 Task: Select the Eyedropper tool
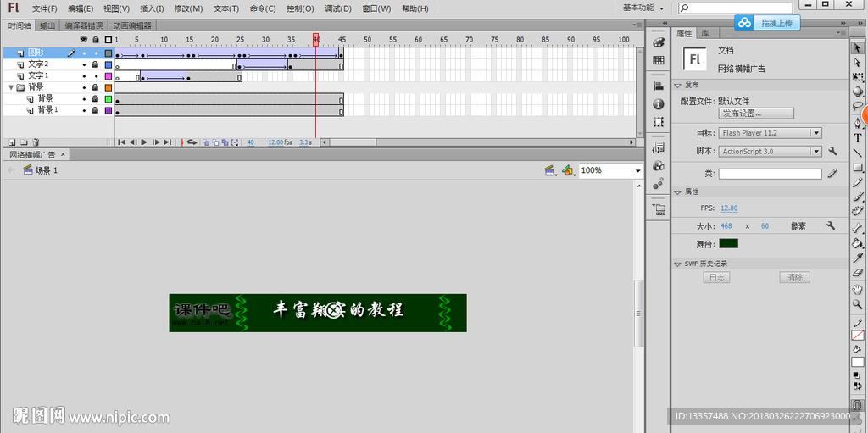(858, 258)
